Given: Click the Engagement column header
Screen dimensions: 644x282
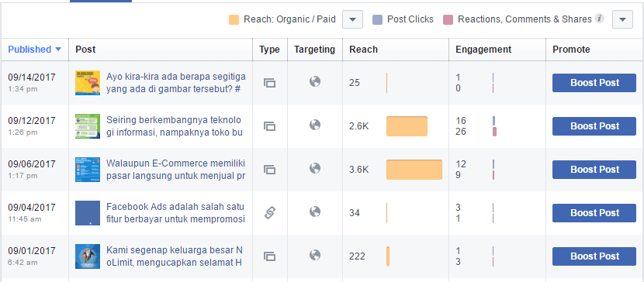Looking at the screenshot, I should click(483, 50).
